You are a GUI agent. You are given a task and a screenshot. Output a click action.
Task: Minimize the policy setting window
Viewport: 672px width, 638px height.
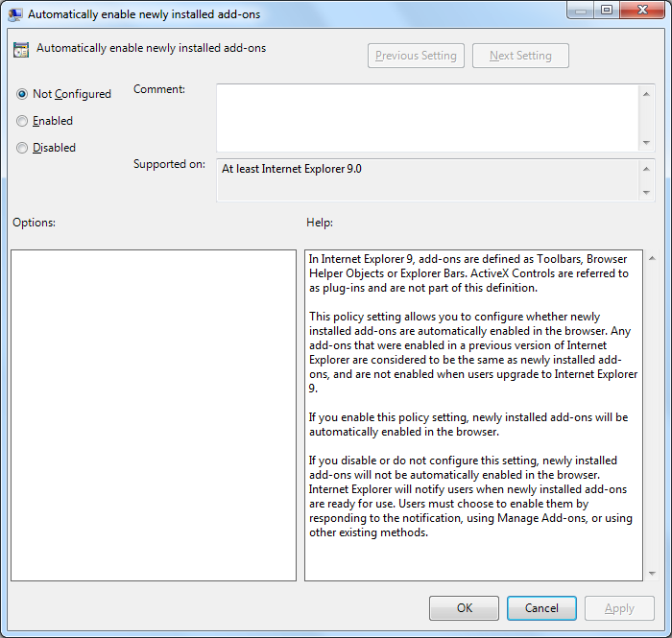pyautogui.click(x=581, y=11)
